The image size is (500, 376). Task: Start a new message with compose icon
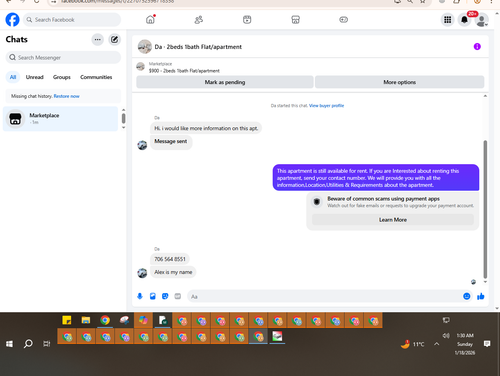(x=114, y=40)
